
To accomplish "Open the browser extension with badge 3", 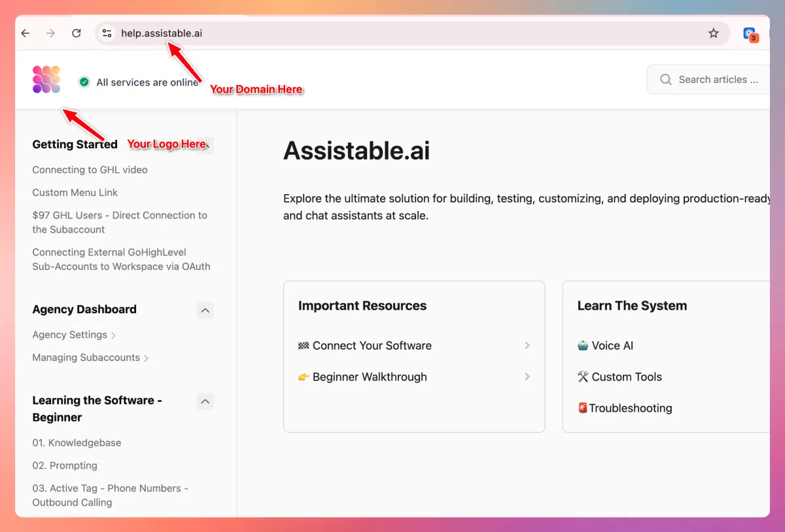I will tap(750, 34).
